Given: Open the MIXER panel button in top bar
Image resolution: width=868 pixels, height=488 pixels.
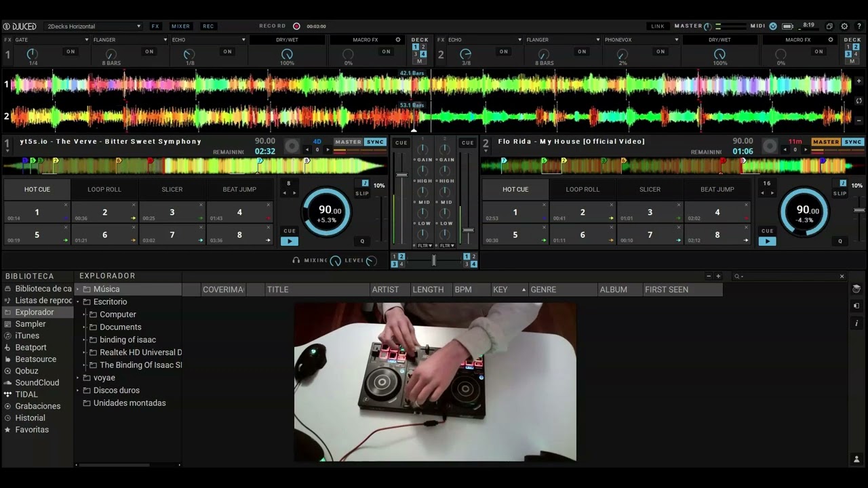Looking at the screenshot, I should (x=180, y=26).
